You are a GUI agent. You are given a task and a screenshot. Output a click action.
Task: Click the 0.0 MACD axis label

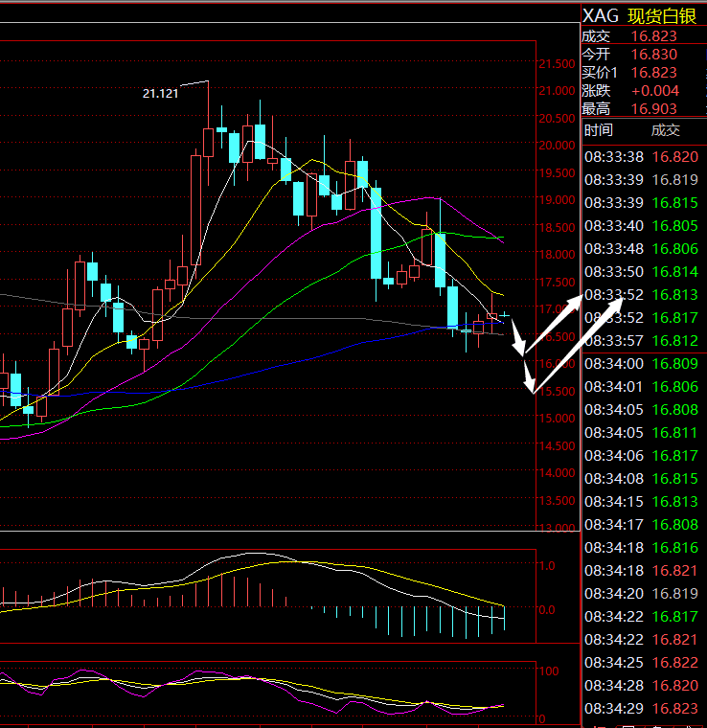coord(547,609)
